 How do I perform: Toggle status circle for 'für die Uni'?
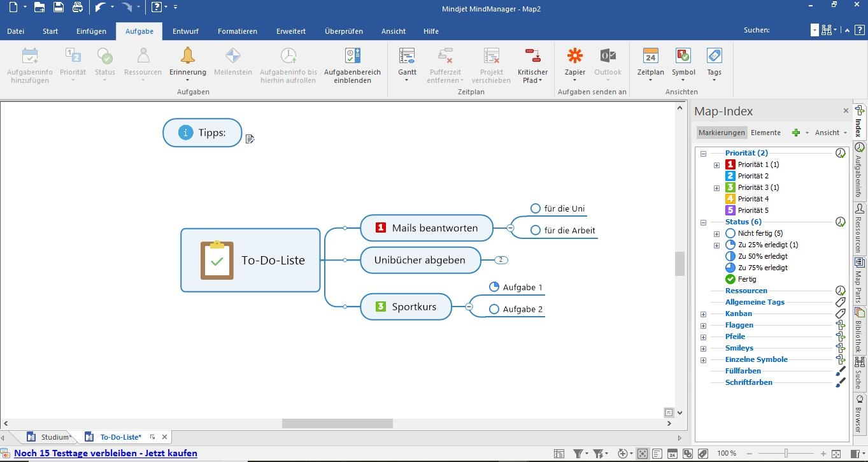pyautogui.click(x=535, y=208)
